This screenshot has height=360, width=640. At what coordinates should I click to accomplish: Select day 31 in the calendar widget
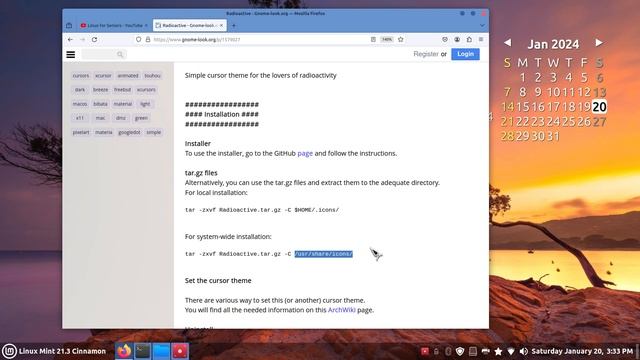coord(553,136)
